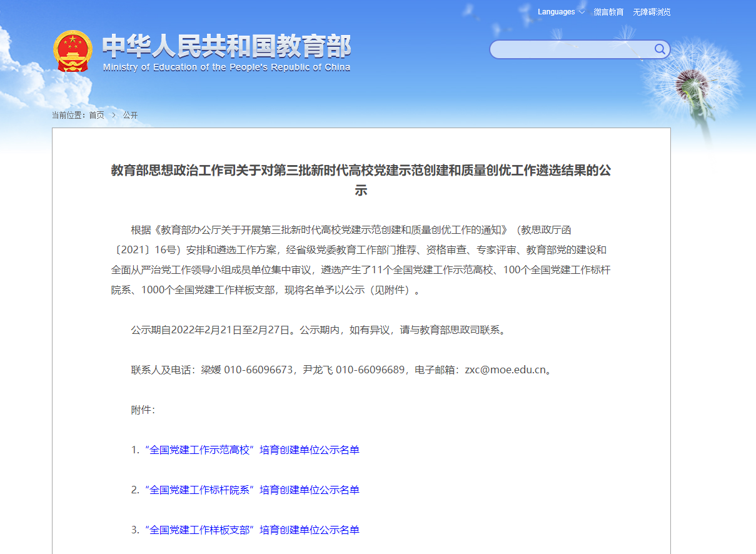Viewport: 756px width, 554px height.
Task: Open the 全国党建工作标杆院系 attachment list
Action: [252, 490]
